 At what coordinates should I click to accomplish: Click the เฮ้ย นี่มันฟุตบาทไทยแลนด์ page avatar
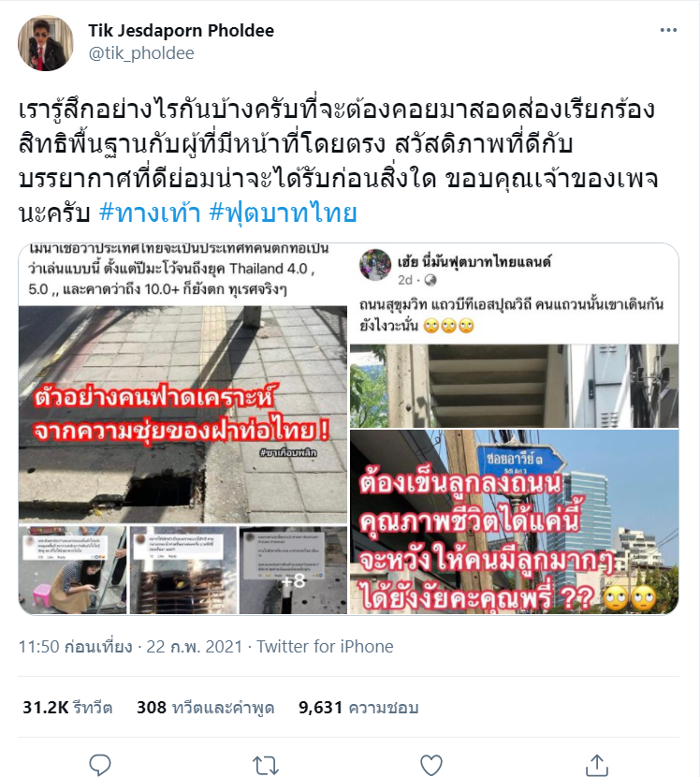(375, 265)
